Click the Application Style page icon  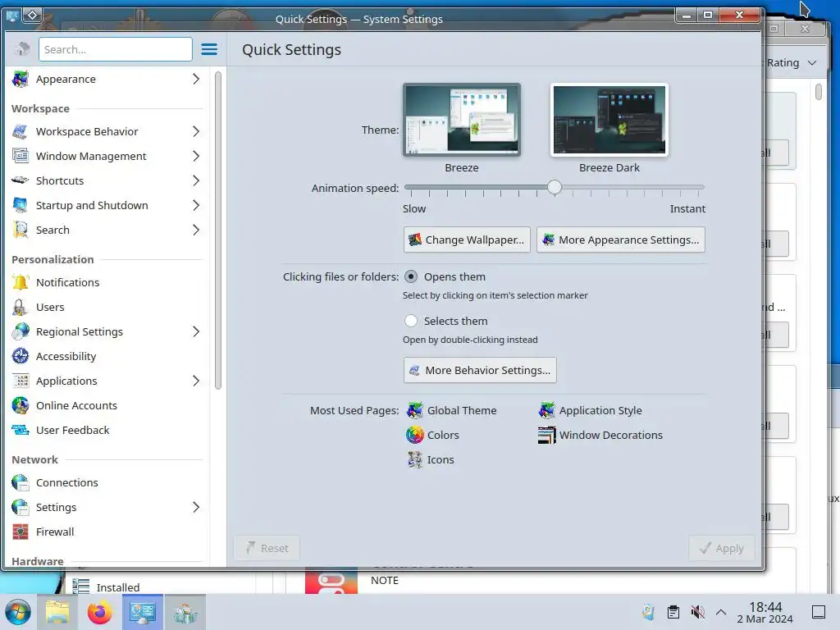(x=546, y=410)
